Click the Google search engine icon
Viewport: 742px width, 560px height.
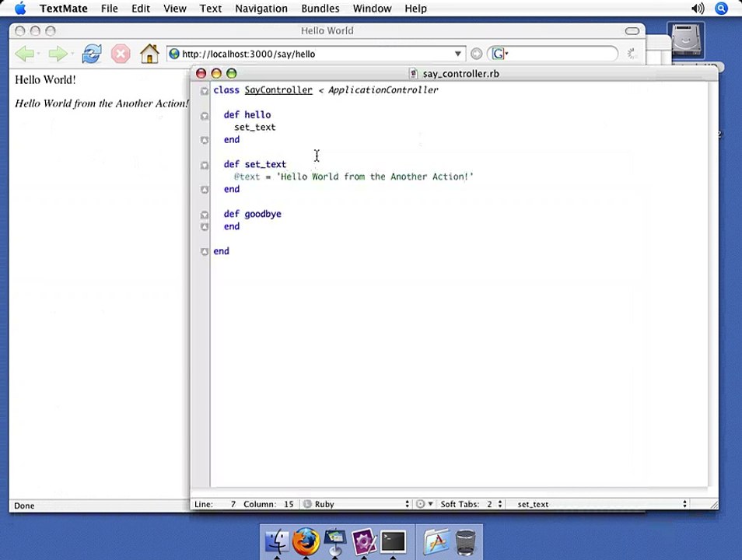(x=498, y=54)
